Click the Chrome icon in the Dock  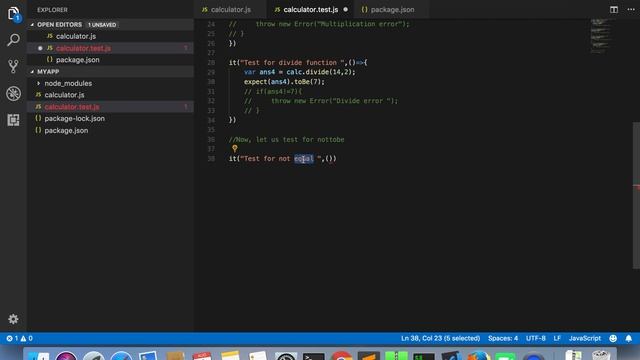(341, 356)
